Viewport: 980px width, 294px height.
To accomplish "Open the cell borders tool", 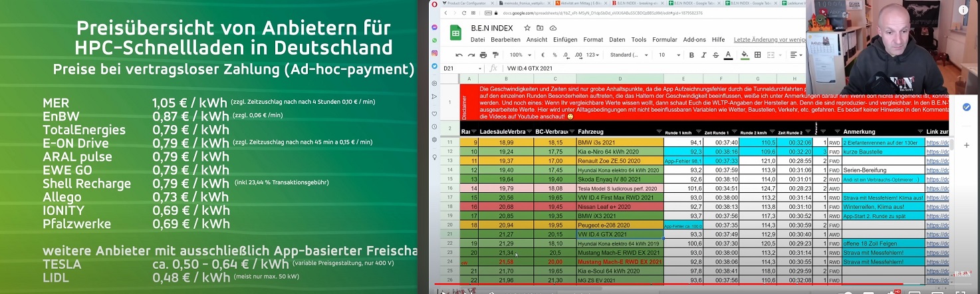I will (757, 55).
